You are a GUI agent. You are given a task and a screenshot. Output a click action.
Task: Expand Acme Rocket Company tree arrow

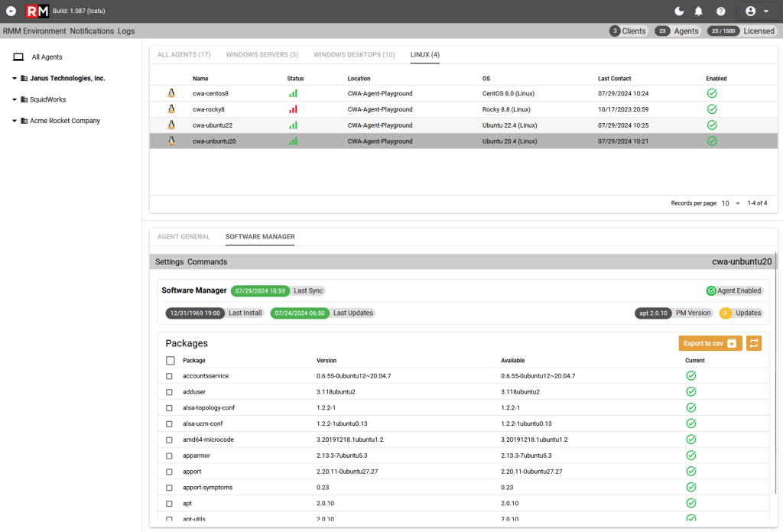tap(15, 121)
